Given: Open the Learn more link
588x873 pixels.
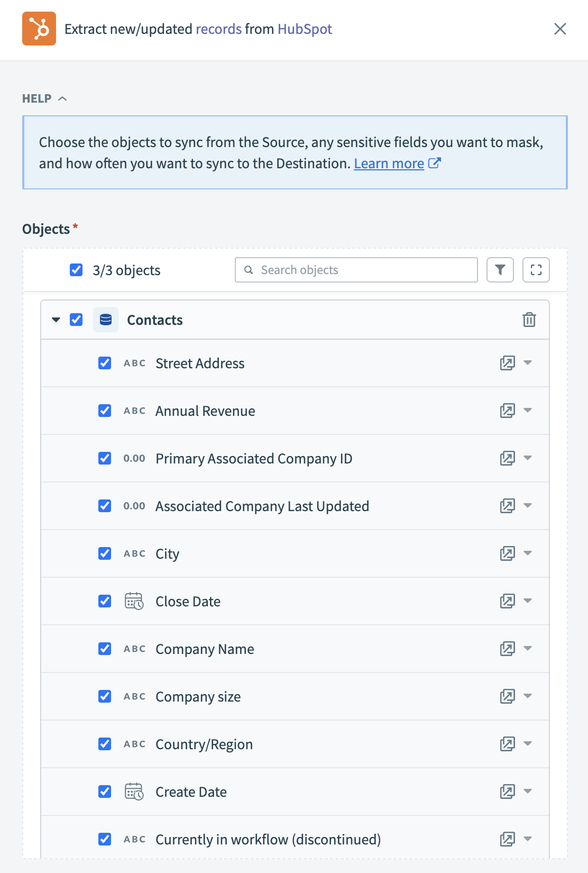Looking at the screenshot, I should (x=389, y=163).
